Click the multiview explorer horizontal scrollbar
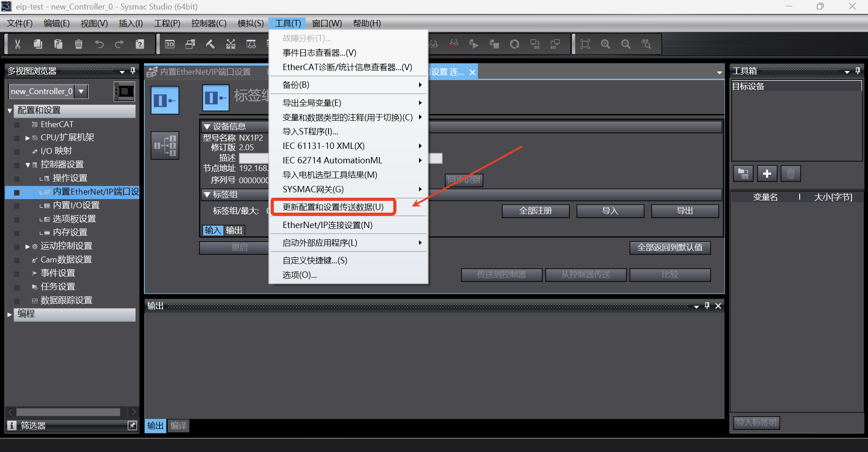The height and width of the screenshot is (452, 868). 68,412
